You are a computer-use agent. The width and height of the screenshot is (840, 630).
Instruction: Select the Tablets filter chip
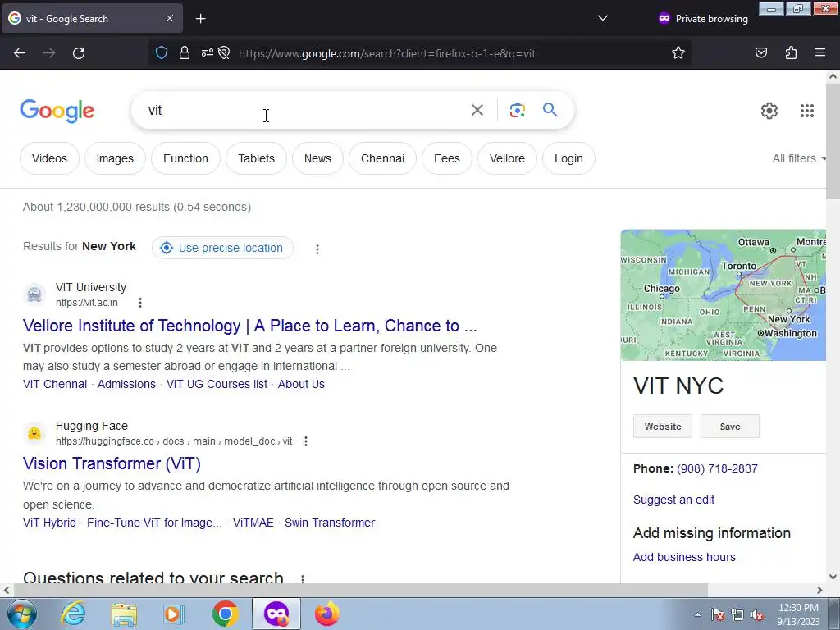tap(256, 158)
